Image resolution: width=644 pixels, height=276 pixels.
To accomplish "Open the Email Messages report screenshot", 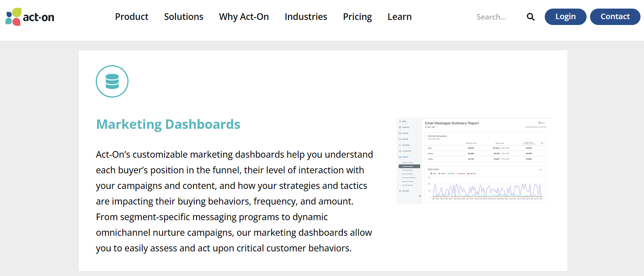I will tap(474, 160).
